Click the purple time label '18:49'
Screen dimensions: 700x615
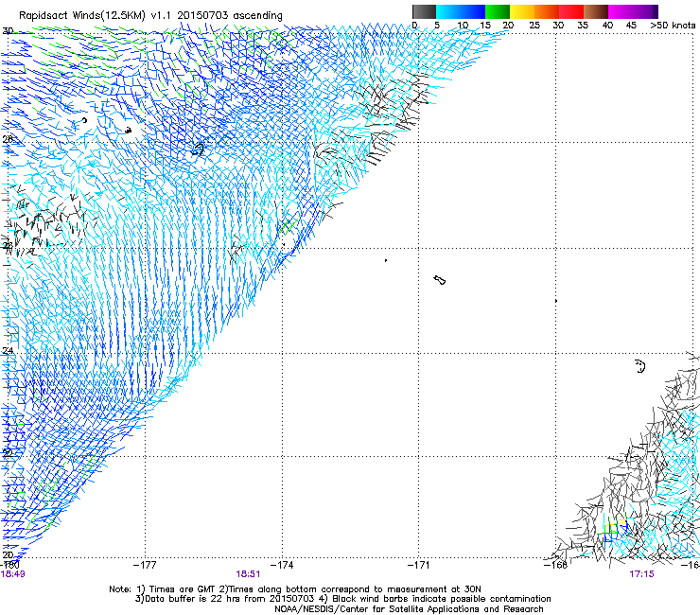tap(12, 574)
